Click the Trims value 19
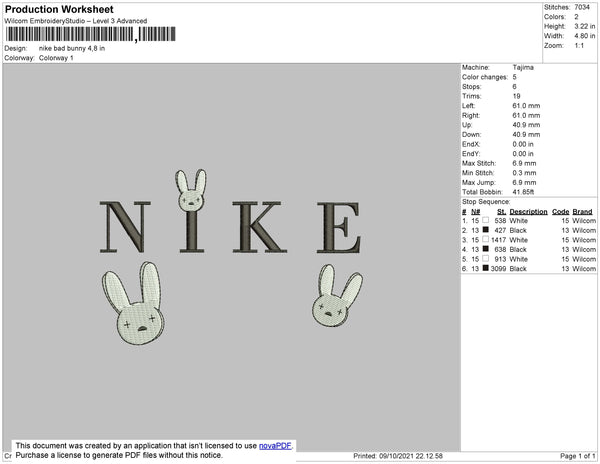The width and height of the screenshot is (600, 464). [x=516, y=96]
